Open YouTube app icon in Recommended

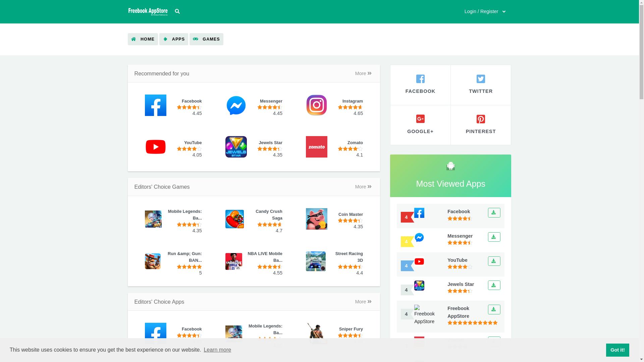156,147
